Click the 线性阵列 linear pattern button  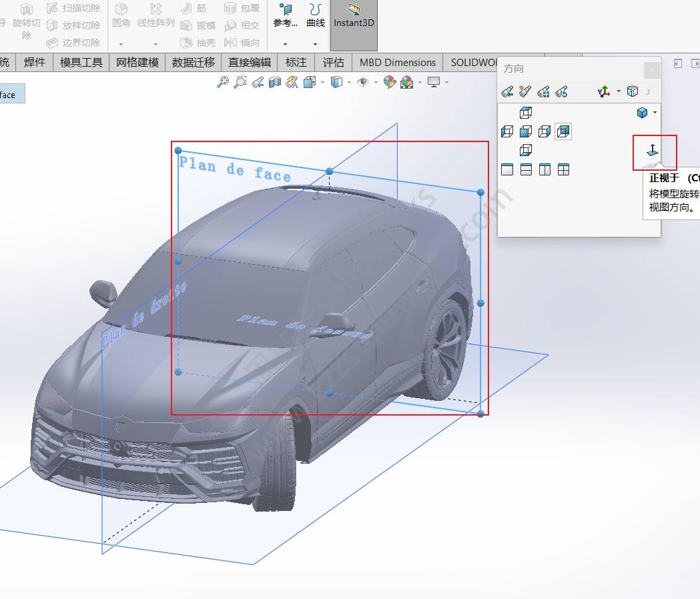click(155, 15)
